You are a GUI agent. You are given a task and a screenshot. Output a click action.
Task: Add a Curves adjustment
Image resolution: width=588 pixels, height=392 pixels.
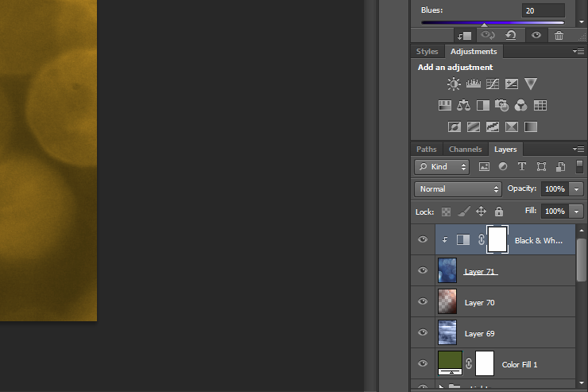(493, 83)
